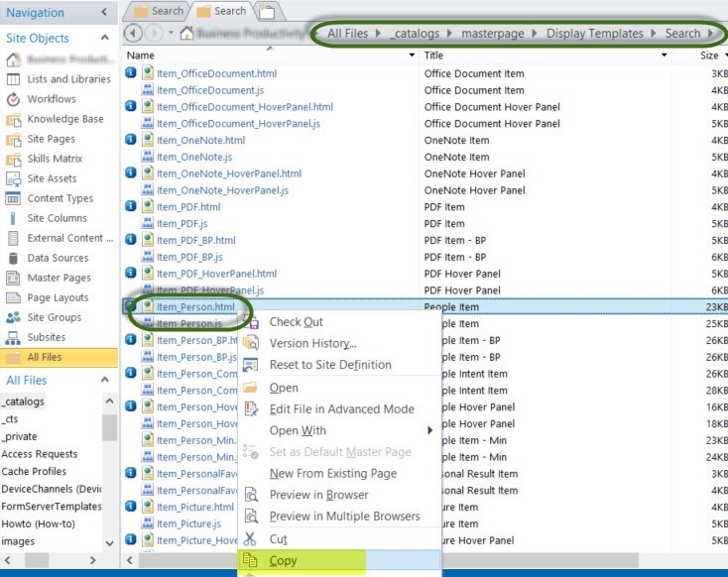Select the Site Groups people icon
The image size is (728, 577).
tap(14, 317)
